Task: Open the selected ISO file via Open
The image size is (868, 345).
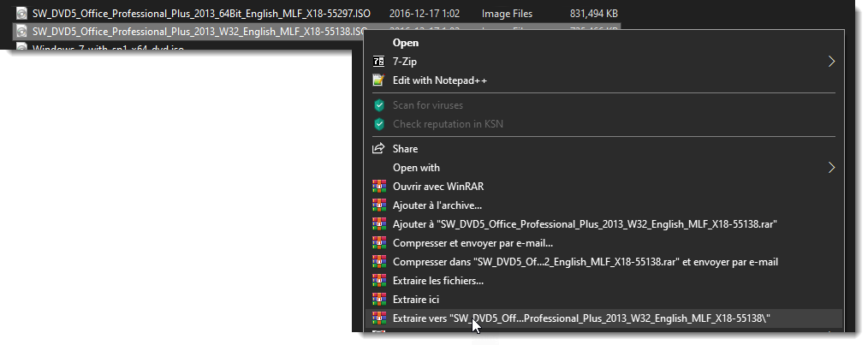Action: (405, 43)
